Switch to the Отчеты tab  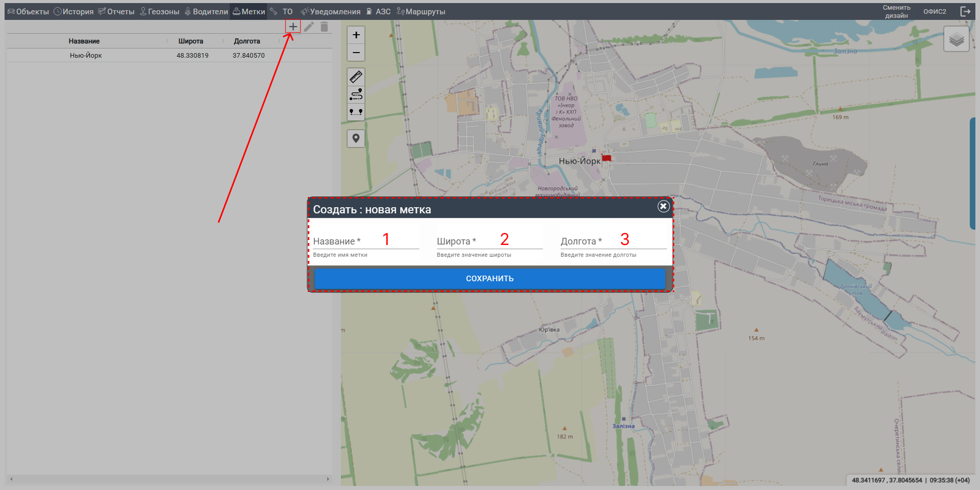point(116,11)
